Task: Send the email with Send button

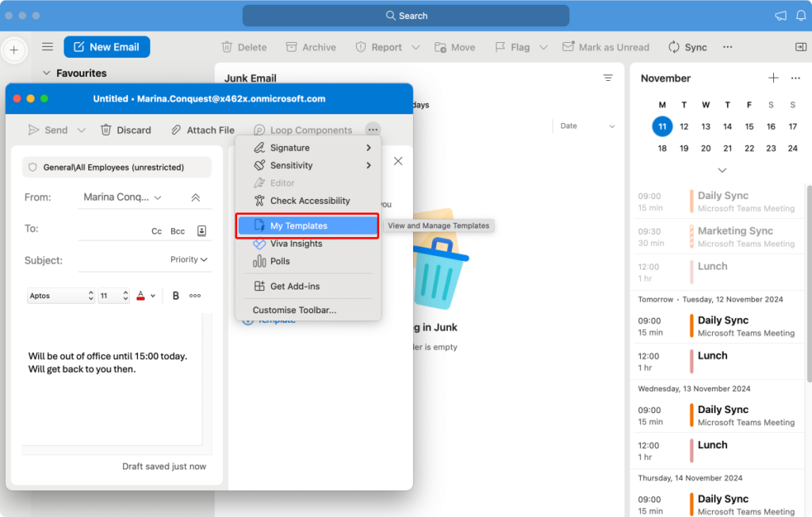Action: coord(48,130)
